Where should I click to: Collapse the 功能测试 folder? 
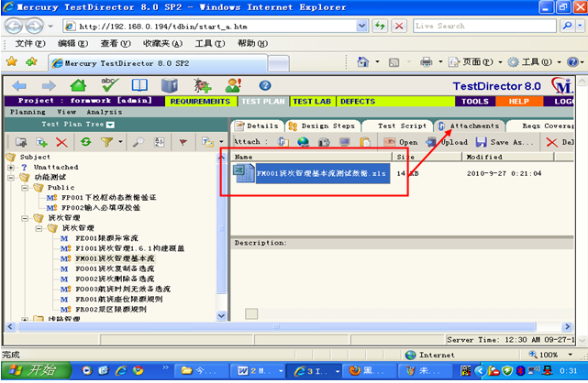tap(11, 178)
